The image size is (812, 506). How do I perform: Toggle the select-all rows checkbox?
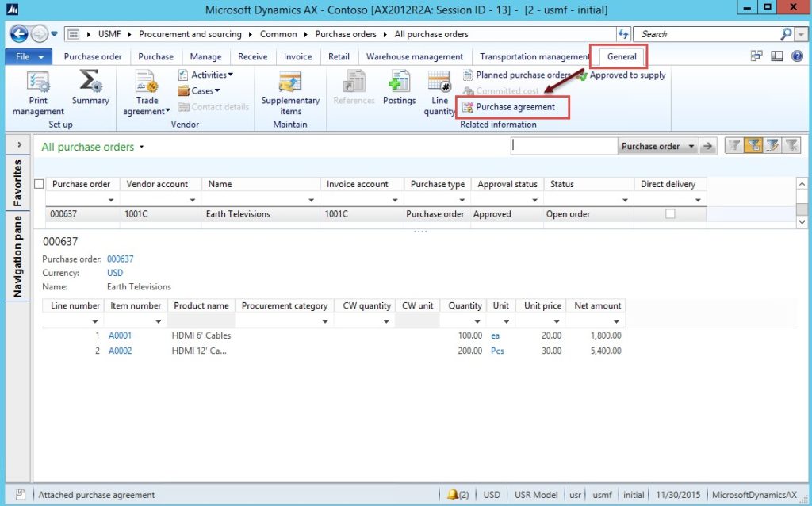click(39, 184)
